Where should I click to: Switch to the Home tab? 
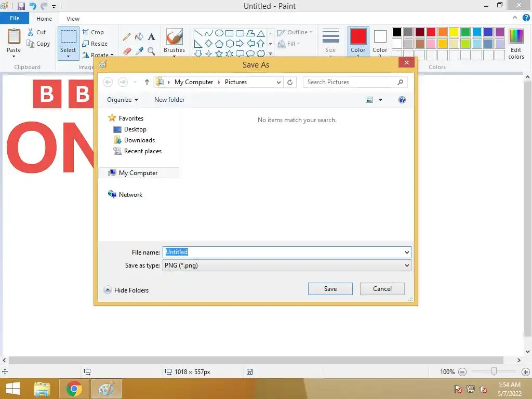coord(44,19)
